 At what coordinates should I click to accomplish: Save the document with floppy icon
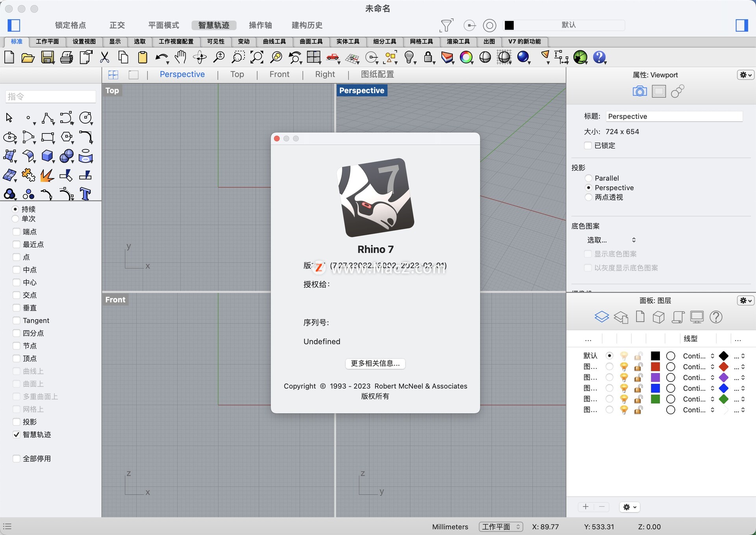[x=48, y=57]
